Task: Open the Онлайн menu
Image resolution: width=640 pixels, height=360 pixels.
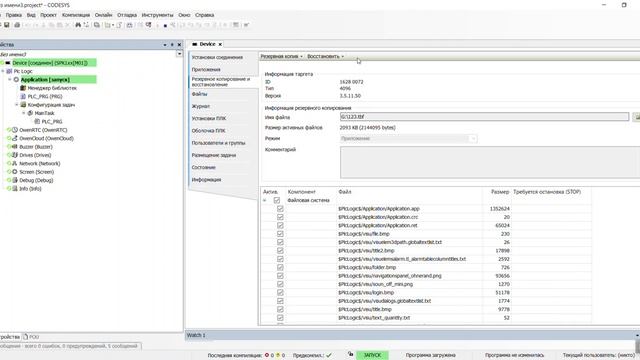Action: coord(103,15)
